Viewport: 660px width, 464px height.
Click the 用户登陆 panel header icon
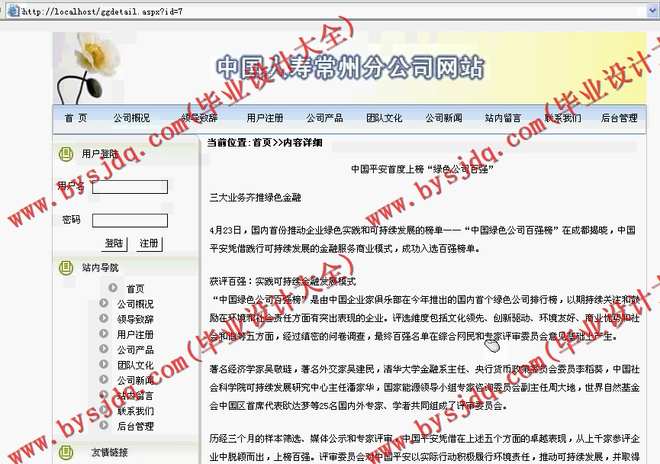click(x=64, y=153)
